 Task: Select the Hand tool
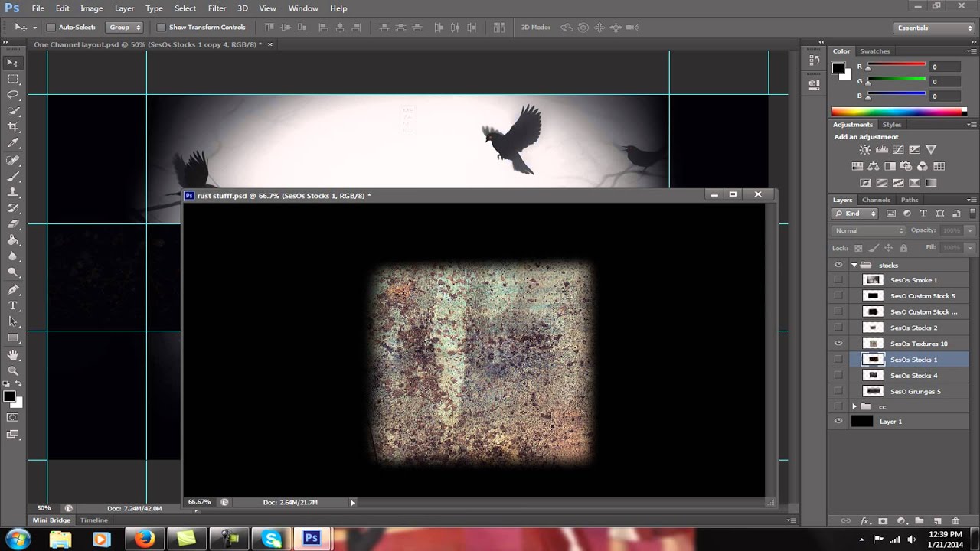13,355
